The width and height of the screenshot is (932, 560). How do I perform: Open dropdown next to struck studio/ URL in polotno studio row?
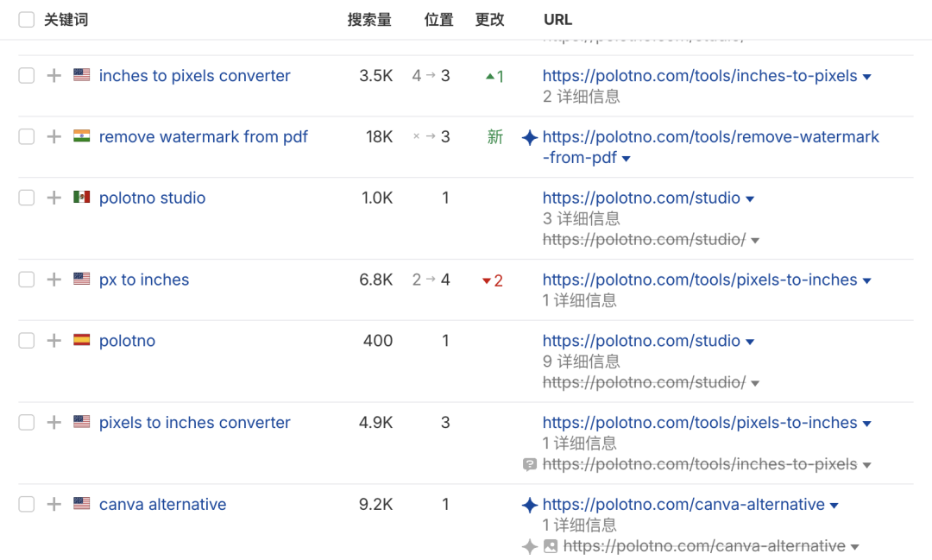click(755, 241)
